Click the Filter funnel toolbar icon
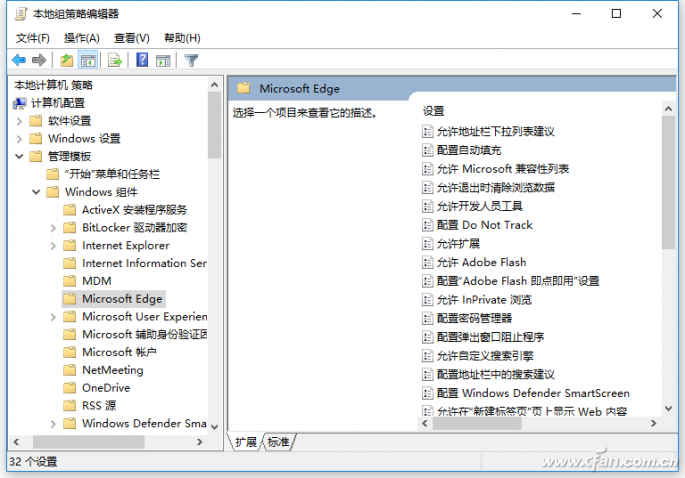This screenshot has height=478, width=685. pyautogui.click(x=191, y=60)
